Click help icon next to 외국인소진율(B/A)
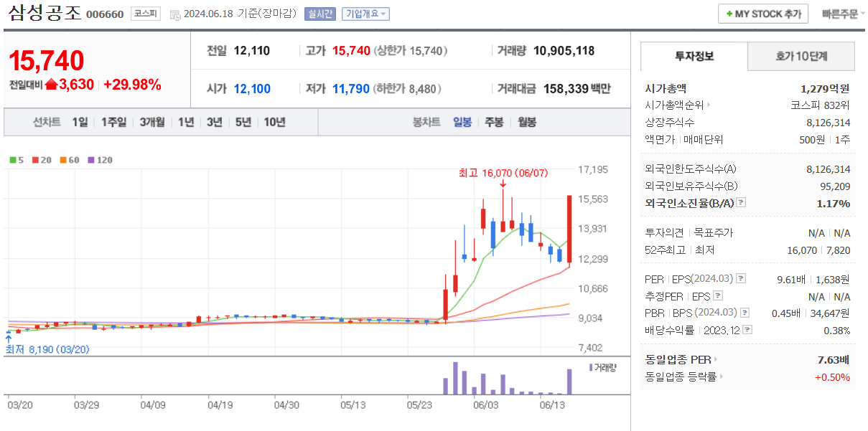The height and width of the screenshot is (431, 868). [741, 203]
